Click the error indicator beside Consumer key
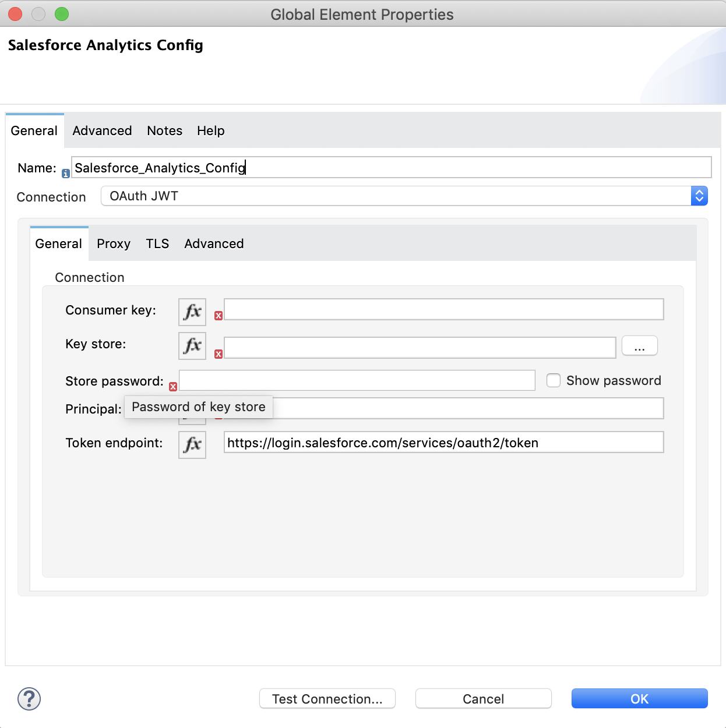This screenshot has height=728, width=726. coord(218,316)
